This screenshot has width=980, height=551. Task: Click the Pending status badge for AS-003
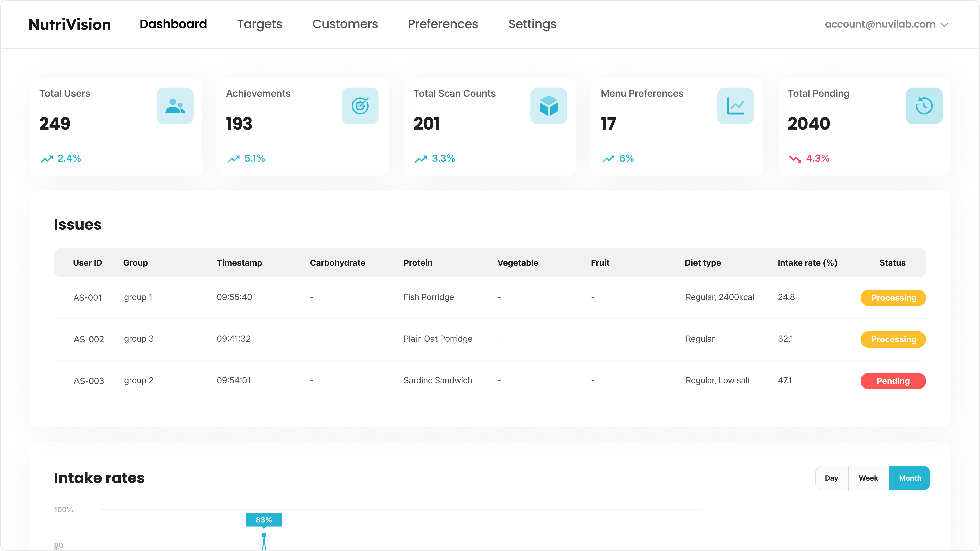click(893, 381)
